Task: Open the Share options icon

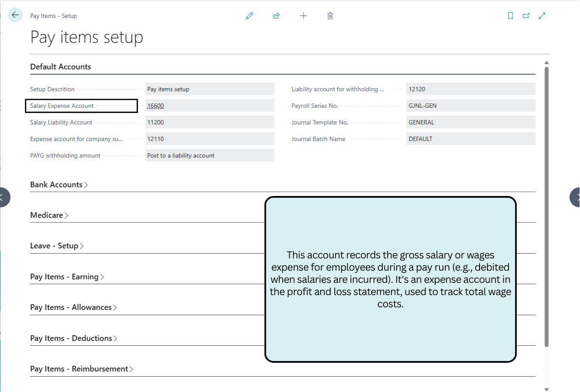Action: click(x=276, y=15)
